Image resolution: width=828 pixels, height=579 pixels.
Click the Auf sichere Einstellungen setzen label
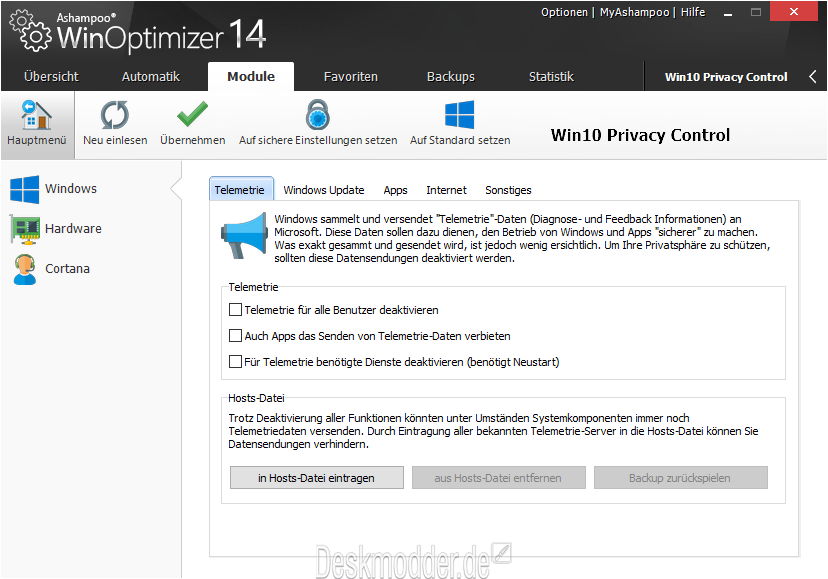[318, 140]
